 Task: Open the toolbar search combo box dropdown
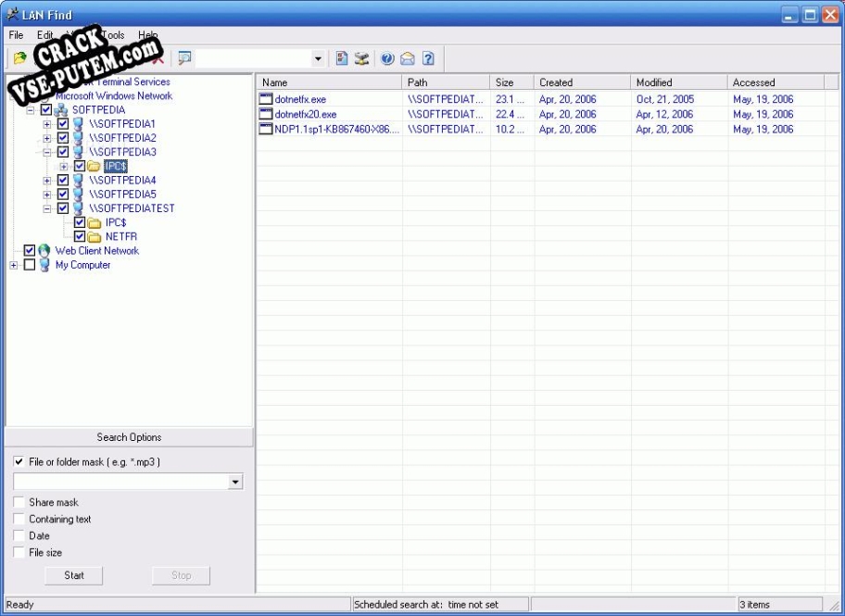[318, 58]
